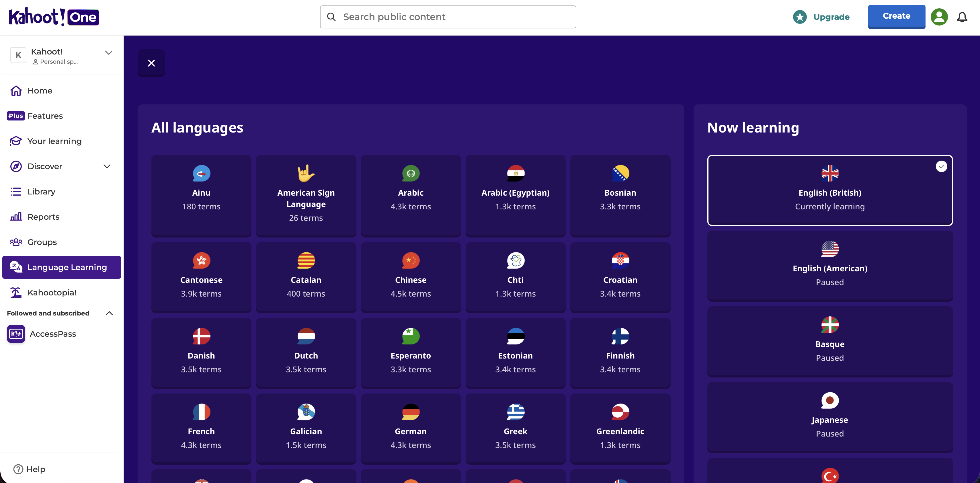Click the Upgrade link

tap(831, 17)
